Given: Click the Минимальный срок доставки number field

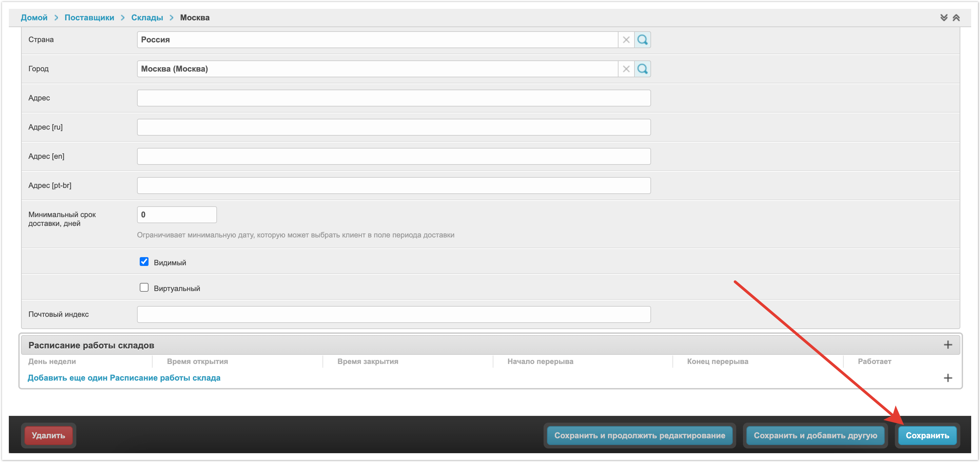Looking at the screenshot, I should (177, 215).
